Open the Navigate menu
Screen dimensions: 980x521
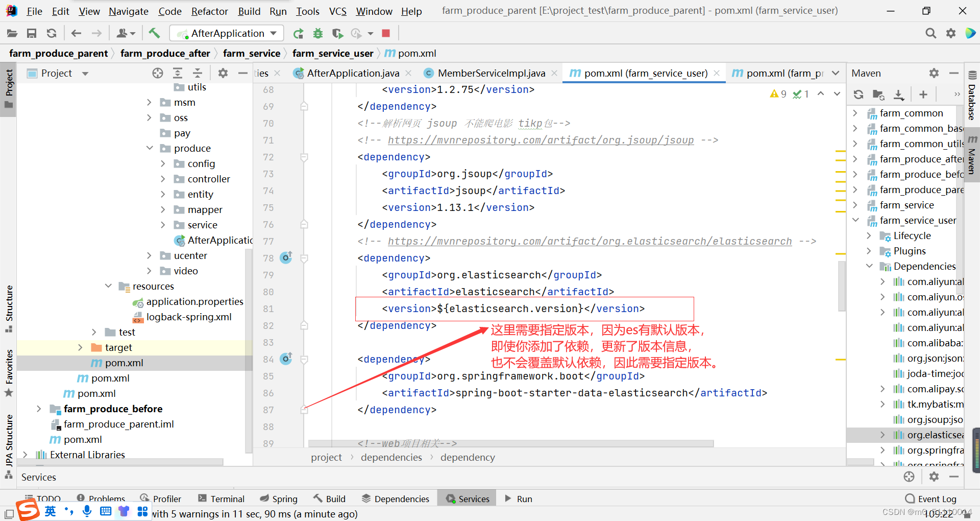(x=128, y=11)
